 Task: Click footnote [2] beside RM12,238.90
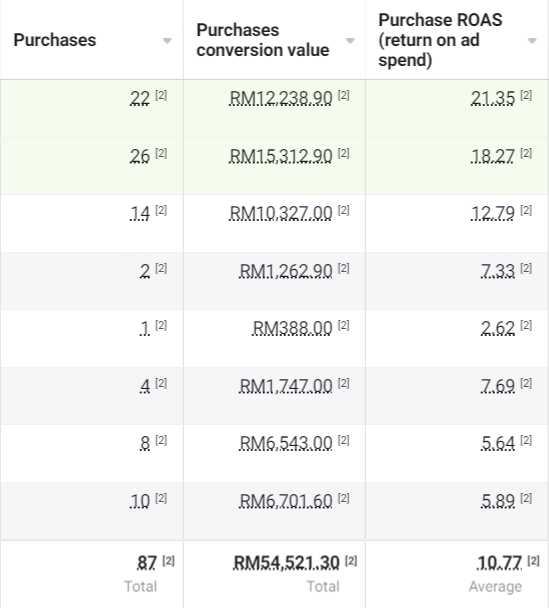tap(344, 95)
